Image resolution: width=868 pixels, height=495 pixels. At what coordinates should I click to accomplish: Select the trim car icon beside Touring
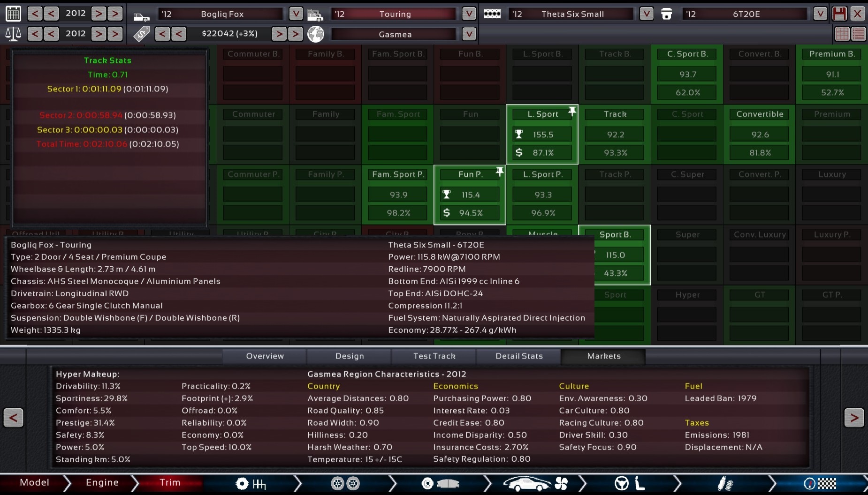315,16
